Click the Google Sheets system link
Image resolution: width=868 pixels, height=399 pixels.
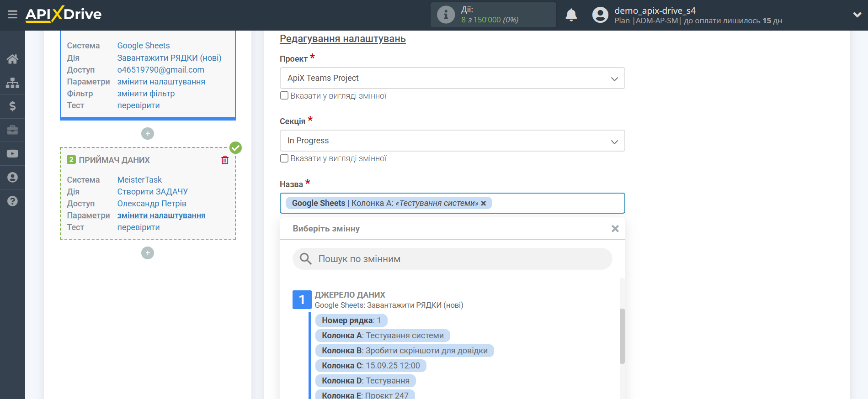coord(143,46)
